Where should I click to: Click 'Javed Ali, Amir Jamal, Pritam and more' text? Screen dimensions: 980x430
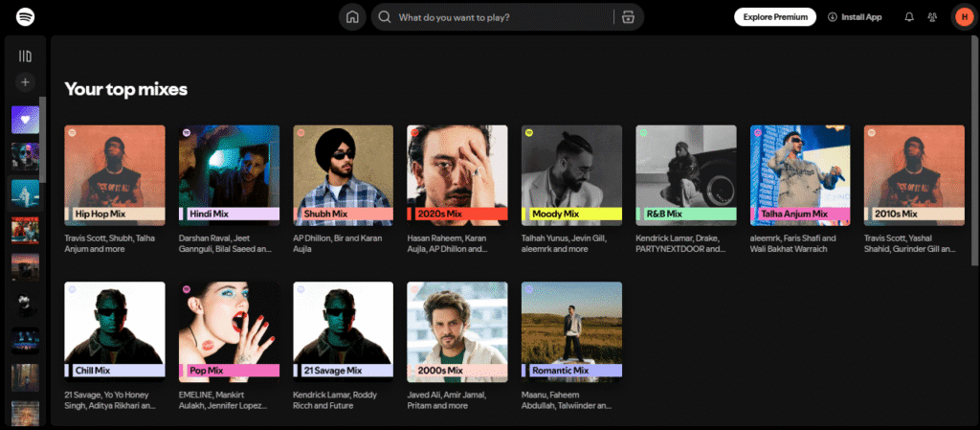446,400
